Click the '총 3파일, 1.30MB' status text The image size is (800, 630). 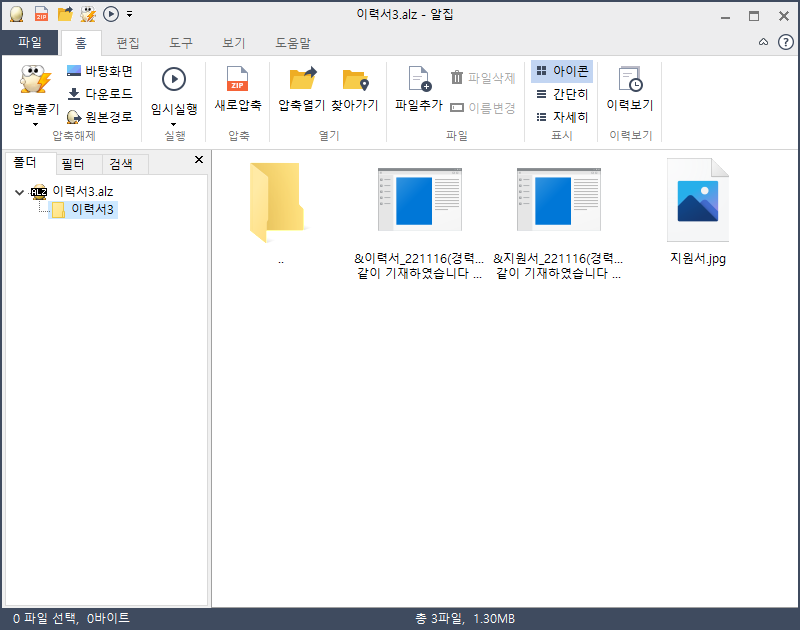point(465,618)
